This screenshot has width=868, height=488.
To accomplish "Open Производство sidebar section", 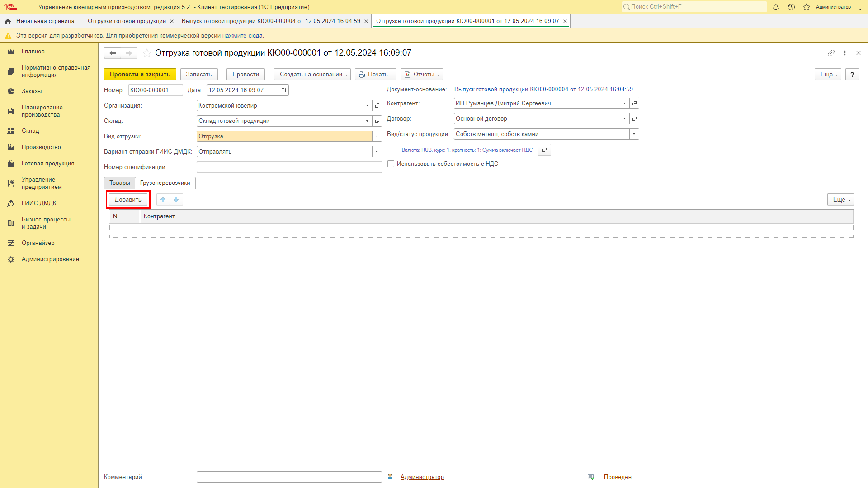I will [x=41, y=147].
